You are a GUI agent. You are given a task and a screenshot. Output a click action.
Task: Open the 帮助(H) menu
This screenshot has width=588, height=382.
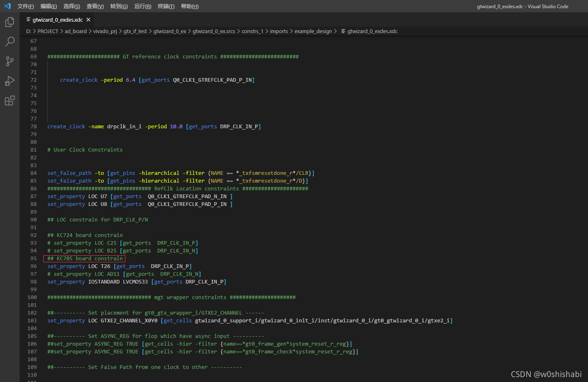point(189,6)
